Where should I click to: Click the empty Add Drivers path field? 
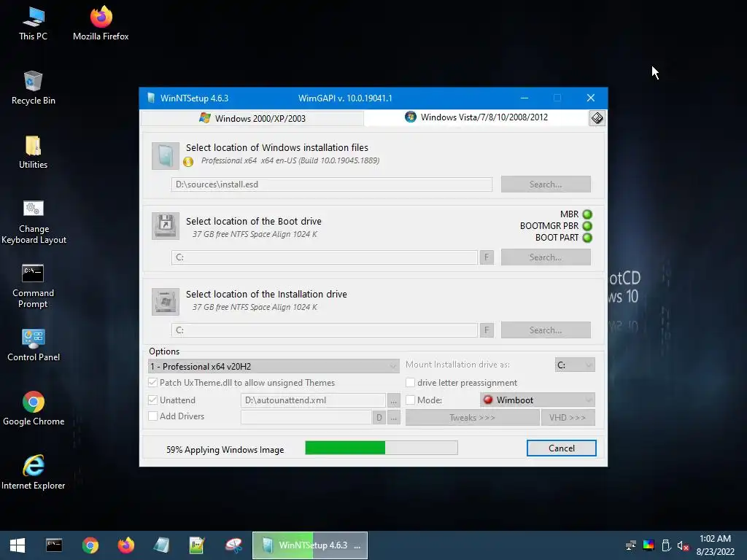coord(306,417)
